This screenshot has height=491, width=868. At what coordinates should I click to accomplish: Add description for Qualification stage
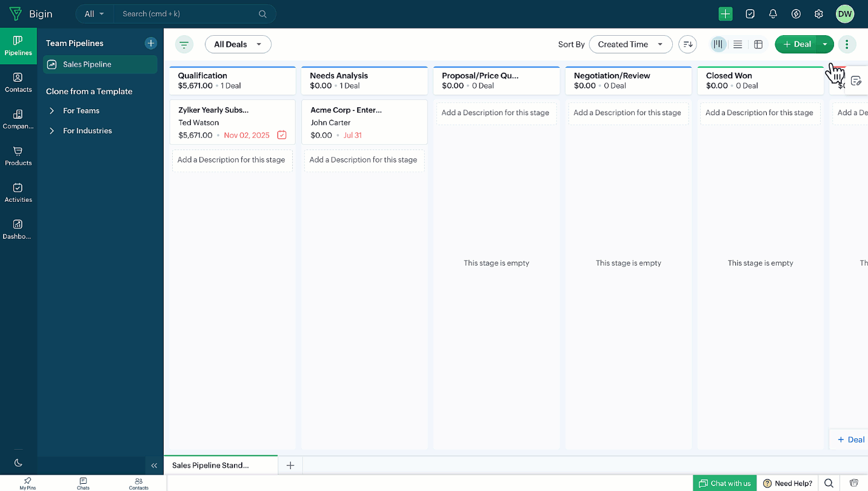pos(232,160)
